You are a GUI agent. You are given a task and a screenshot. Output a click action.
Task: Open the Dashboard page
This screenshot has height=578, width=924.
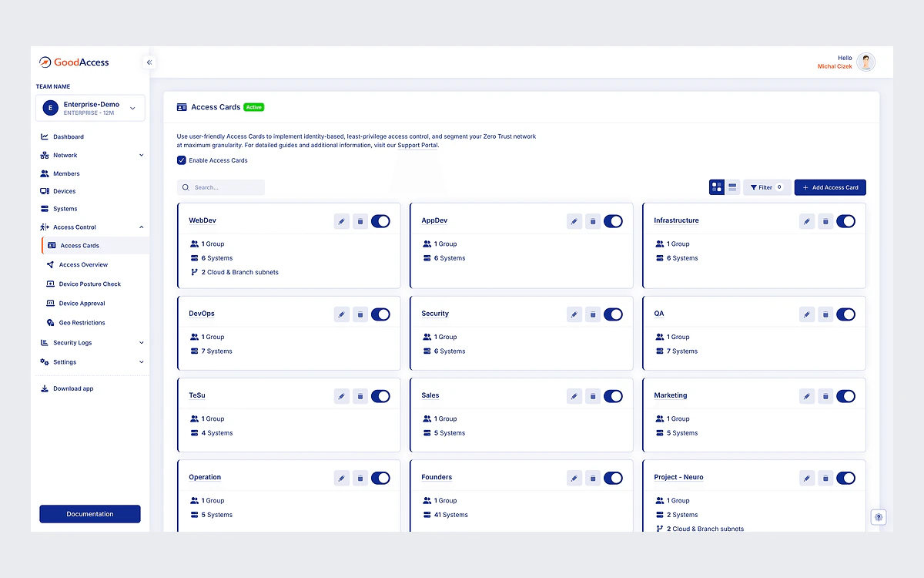pos(69,137)
